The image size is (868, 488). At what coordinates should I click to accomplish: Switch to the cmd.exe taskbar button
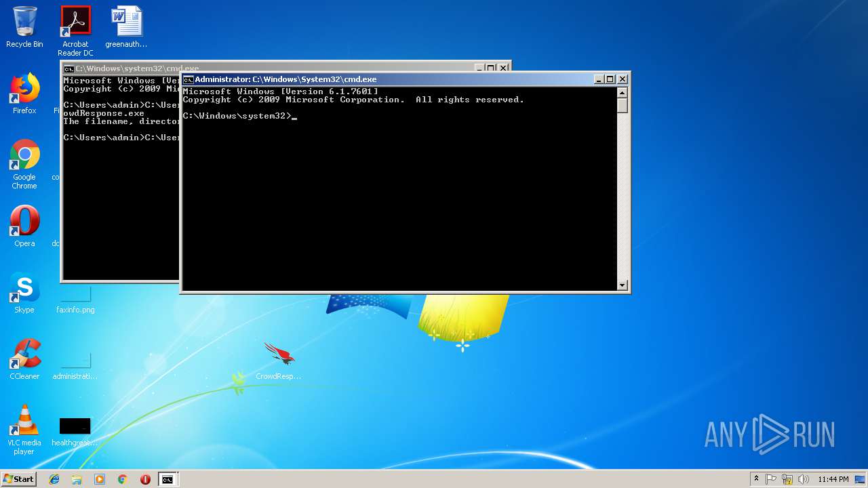point(167,479)
